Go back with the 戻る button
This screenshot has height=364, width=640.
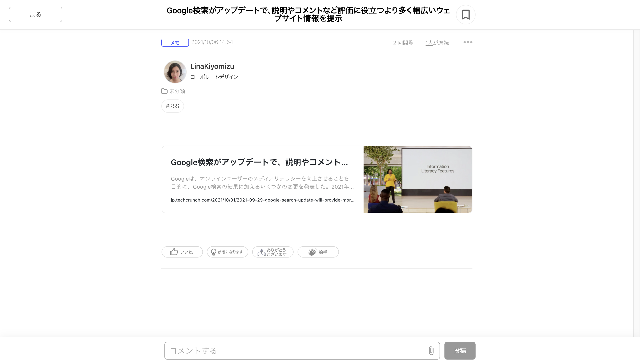coord(36,14)
